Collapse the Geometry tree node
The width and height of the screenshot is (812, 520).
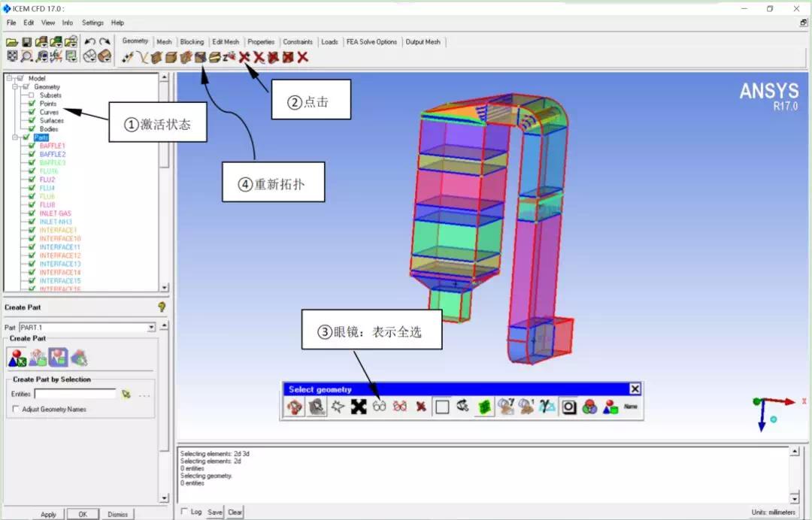click(15, 87)
